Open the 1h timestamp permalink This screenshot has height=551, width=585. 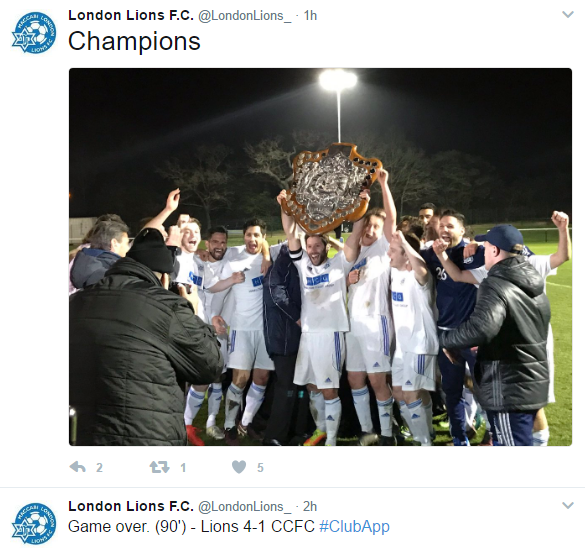(x=310, y=16)
